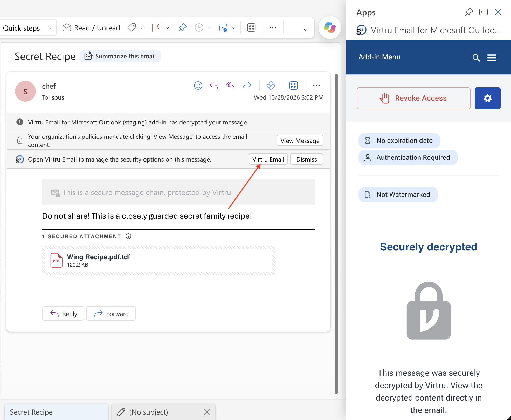Image resolution: width=511 pixels, height=420 pixels.
Task: Click Quick steps button
Action: 22,28
